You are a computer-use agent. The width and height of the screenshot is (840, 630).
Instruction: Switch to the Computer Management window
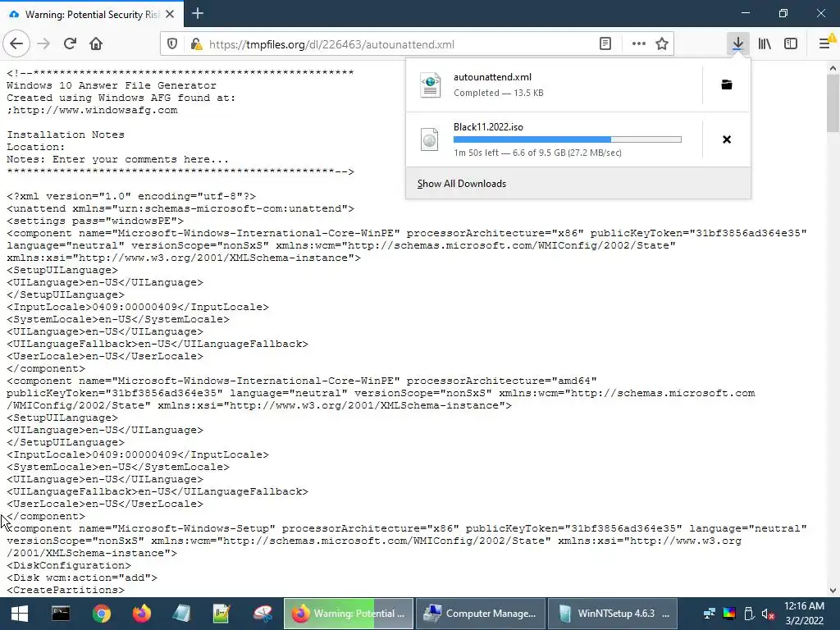(480, 614)
